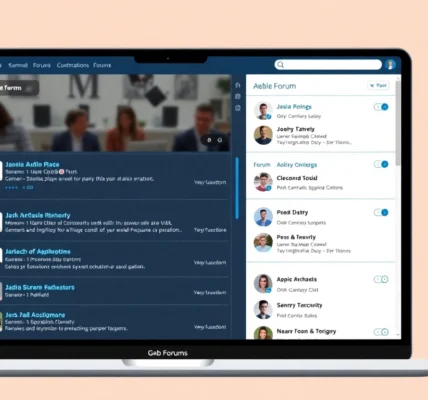
Task: Click the blue scroll indicator beside the post list
Action: pos(237,188)
